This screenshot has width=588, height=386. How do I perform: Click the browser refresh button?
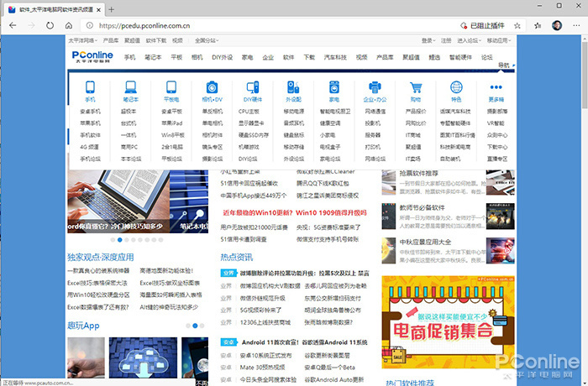pos(50,26)
